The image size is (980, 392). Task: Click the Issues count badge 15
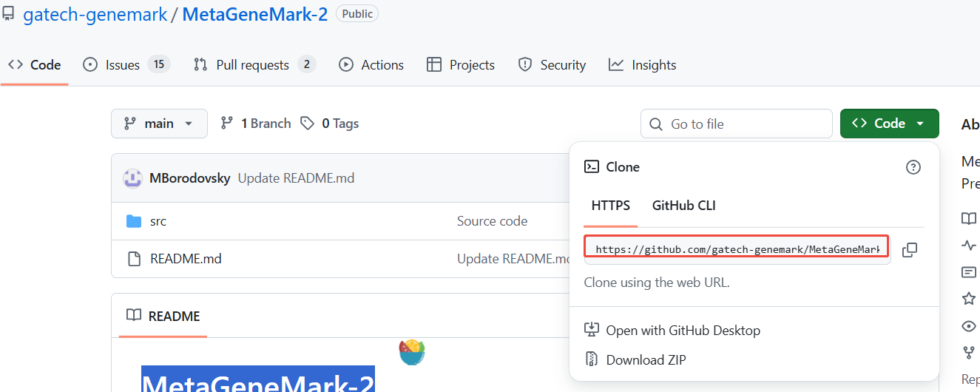[x=159, y=65]
